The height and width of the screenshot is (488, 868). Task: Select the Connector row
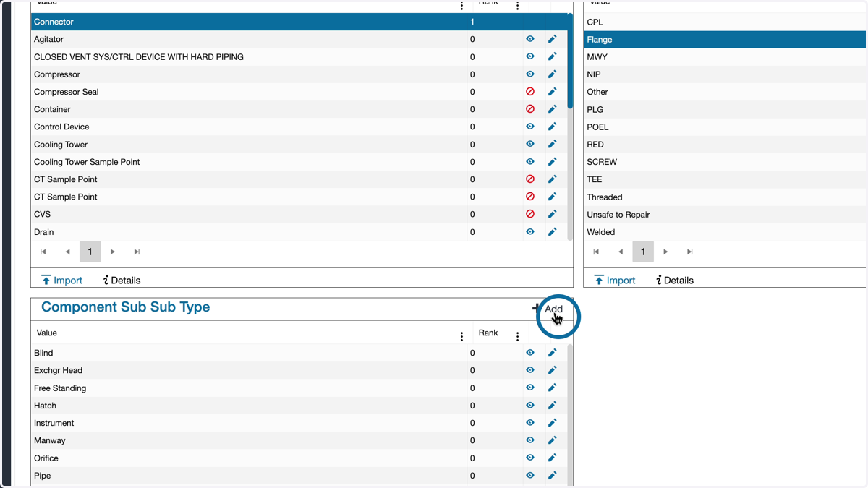[299, 22]
